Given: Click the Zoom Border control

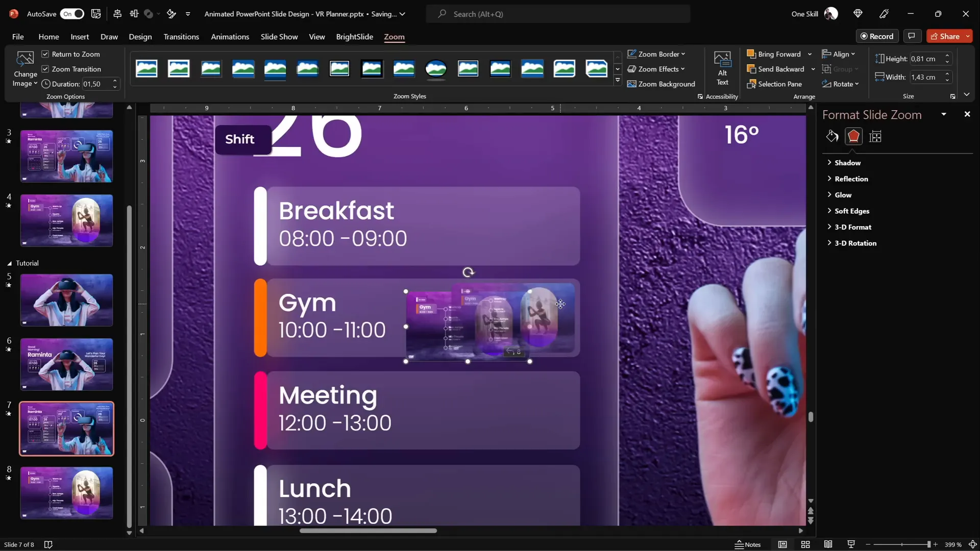Looking at the screenshot, I should tap(657, 54).
